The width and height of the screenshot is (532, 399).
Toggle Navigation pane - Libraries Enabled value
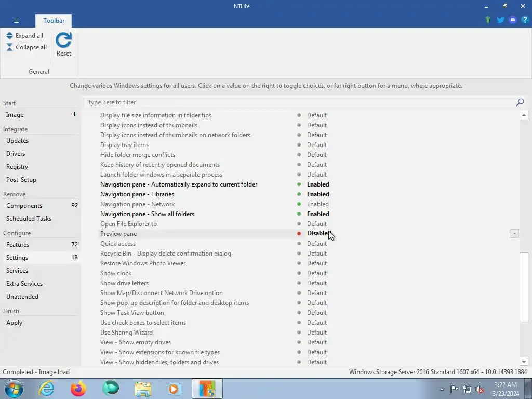[318, 194]
